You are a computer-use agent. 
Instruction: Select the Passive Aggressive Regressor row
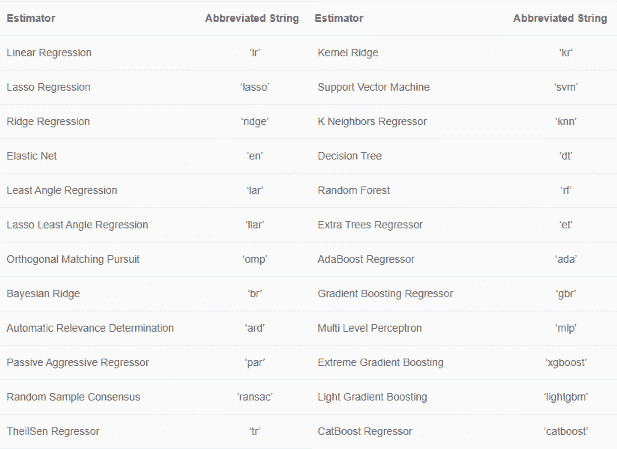tap(75, 362)
